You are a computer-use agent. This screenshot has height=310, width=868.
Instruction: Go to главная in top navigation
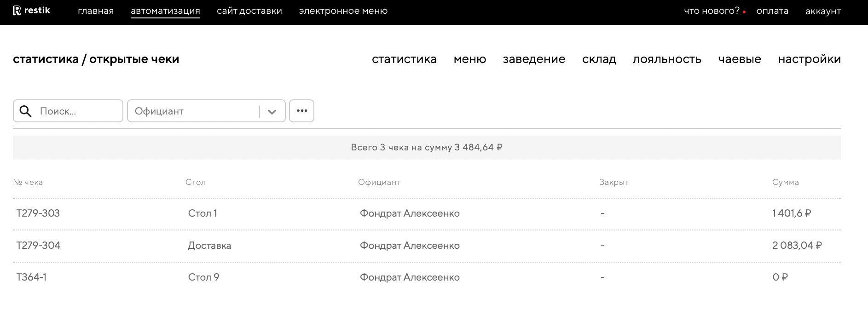(x=96, y=11)
